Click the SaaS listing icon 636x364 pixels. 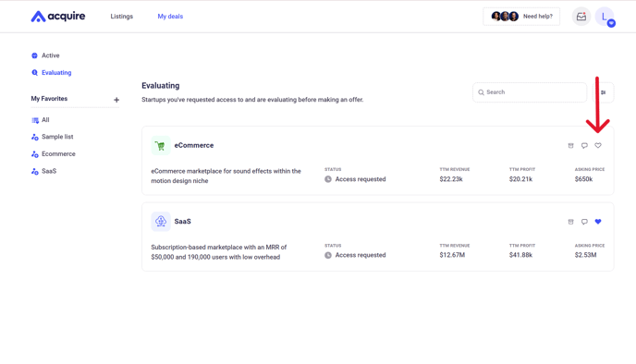(161, 222)
